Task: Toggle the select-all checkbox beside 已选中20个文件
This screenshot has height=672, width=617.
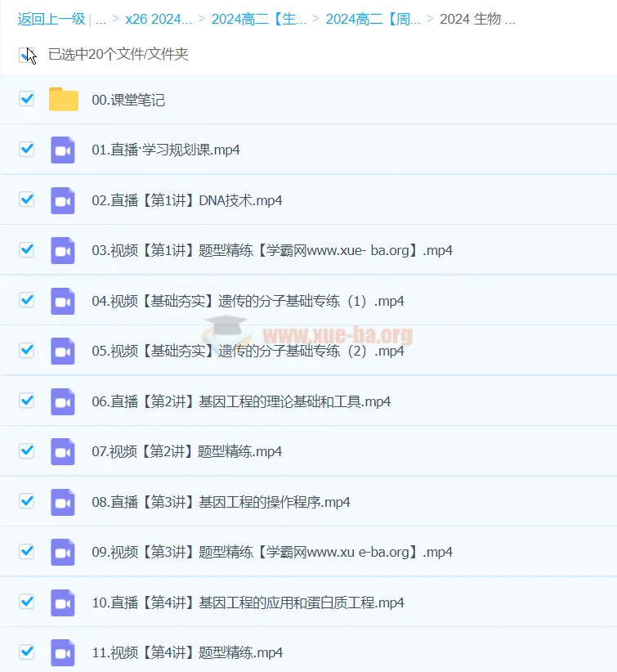Action: 27,55
